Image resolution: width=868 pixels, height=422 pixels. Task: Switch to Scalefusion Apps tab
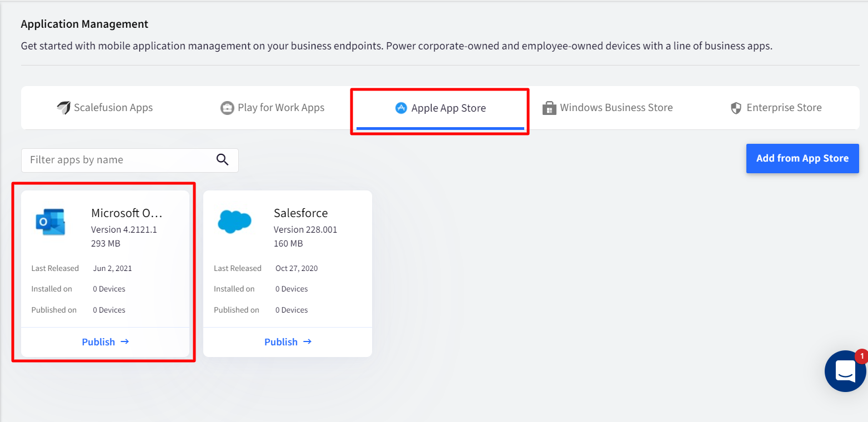(x=105, y=108)
